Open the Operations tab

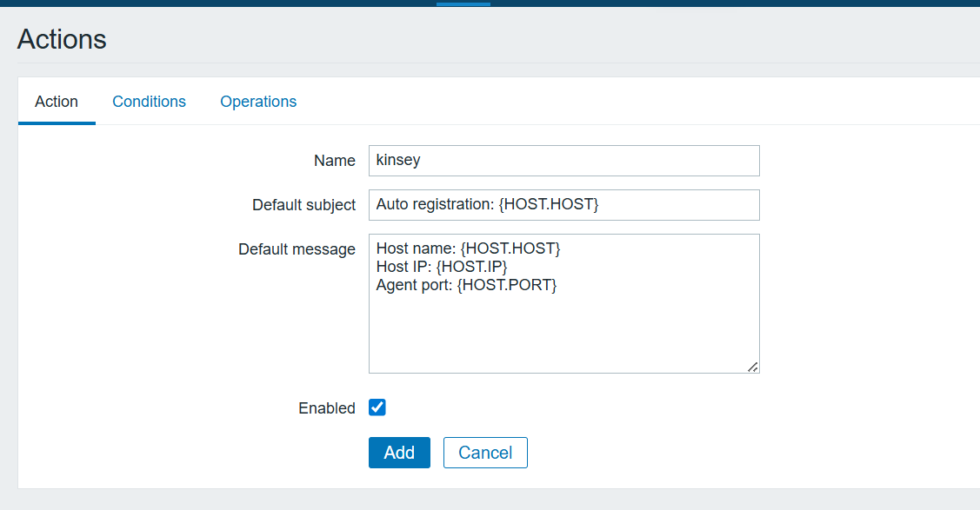click(x=258, y=102)
